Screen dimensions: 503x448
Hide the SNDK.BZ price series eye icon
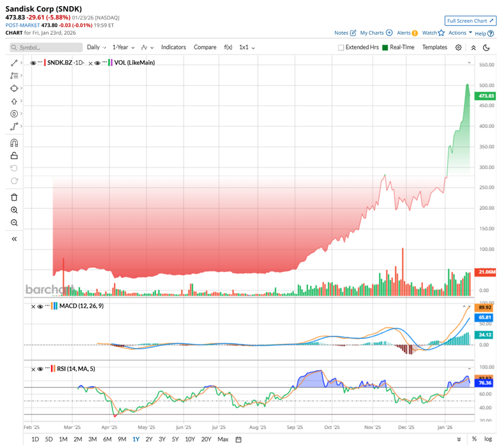click(x=33, y=63)
